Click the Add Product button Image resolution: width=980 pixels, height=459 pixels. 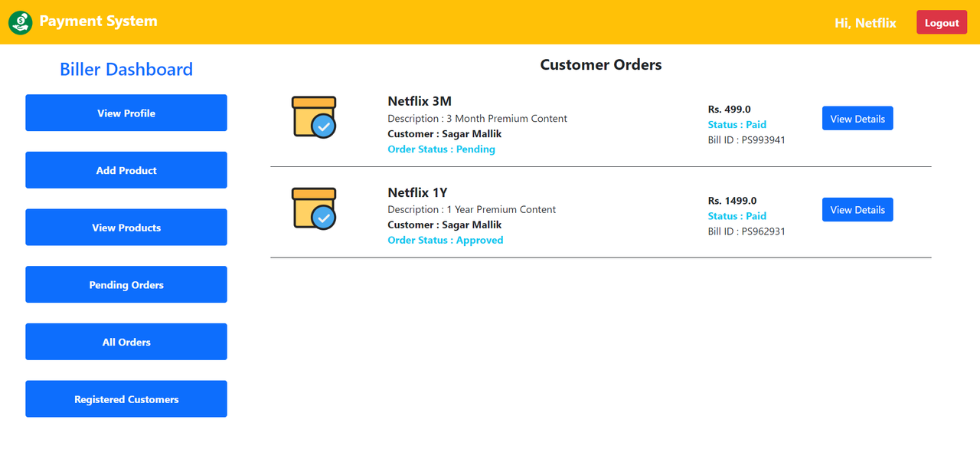click(126, 170)
